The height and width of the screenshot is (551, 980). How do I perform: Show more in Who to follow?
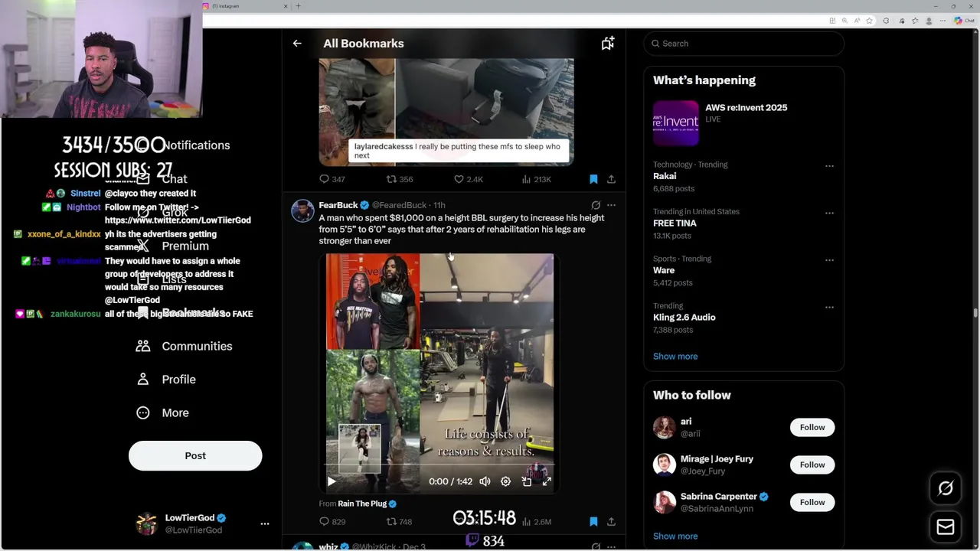click(x=675, y=536)
